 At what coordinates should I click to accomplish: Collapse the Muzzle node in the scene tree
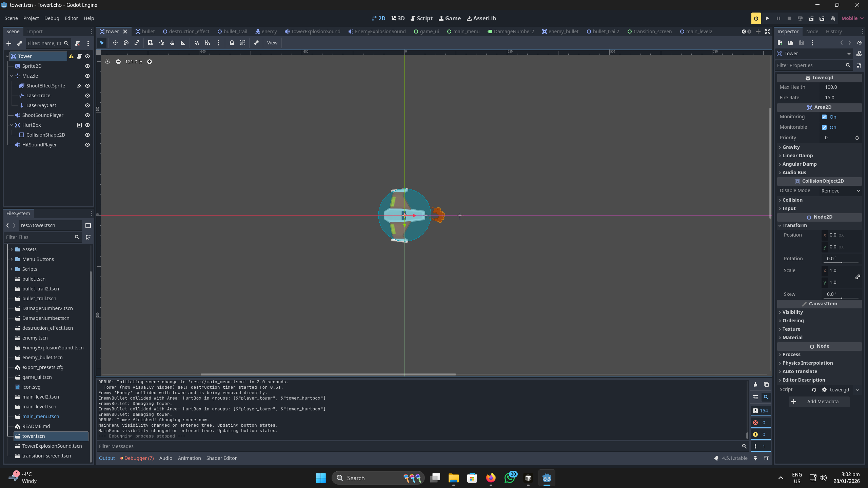click(x=12, y=76)
